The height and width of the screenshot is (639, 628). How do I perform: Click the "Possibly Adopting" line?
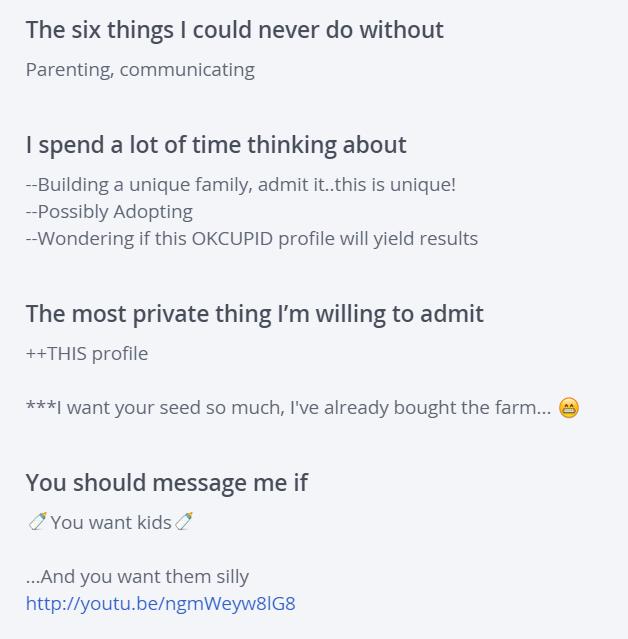coord(109,212)
